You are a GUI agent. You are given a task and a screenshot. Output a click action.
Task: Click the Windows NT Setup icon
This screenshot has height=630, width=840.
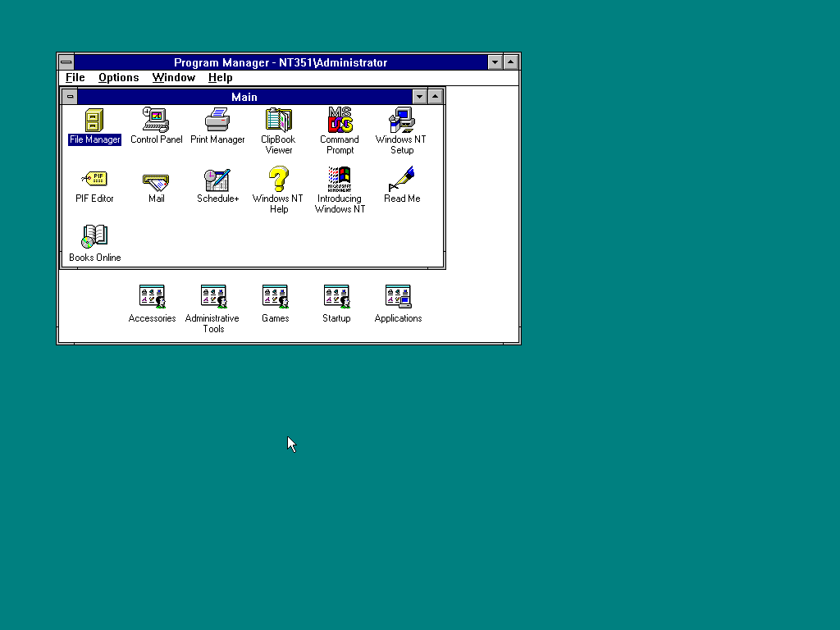click(401, 121)
